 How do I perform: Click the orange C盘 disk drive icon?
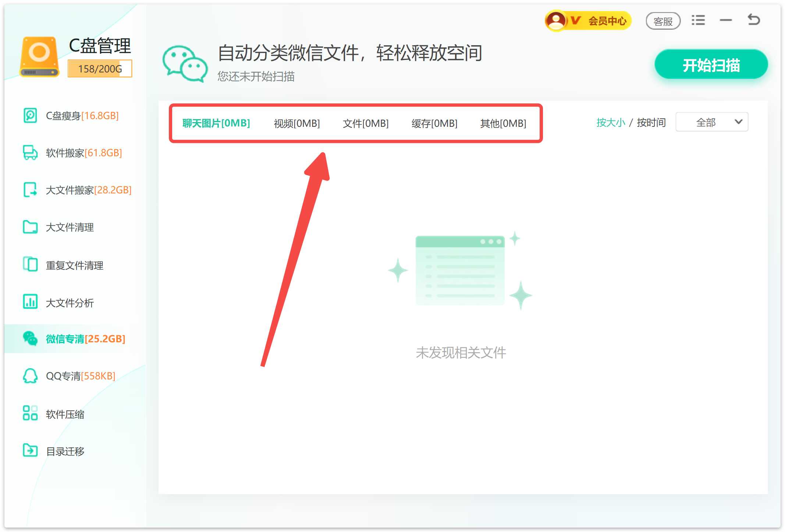coord(39,57)
